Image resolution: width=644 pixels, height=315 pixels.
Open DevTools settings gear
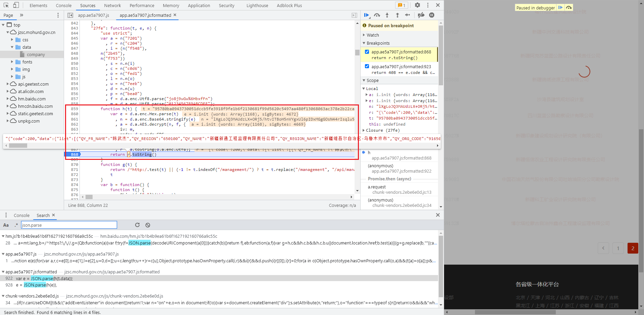pos(417,5)
